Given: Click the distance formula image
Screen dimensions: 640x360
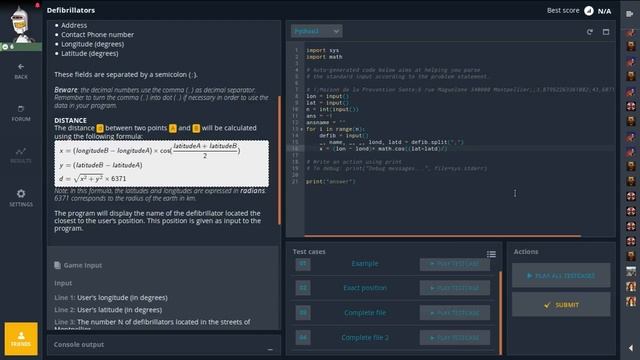Looking at the screenshot, I should coord(162,164).
